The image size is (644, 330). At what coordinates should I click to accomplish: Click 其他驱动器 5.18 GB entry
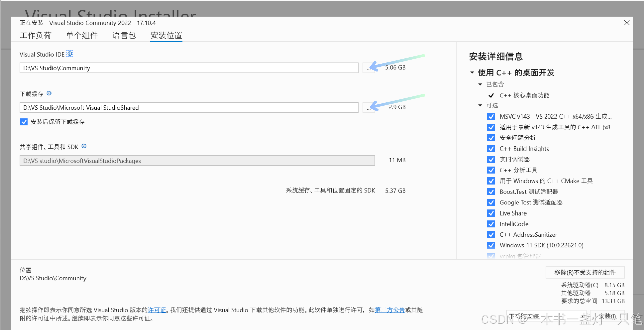592,293
